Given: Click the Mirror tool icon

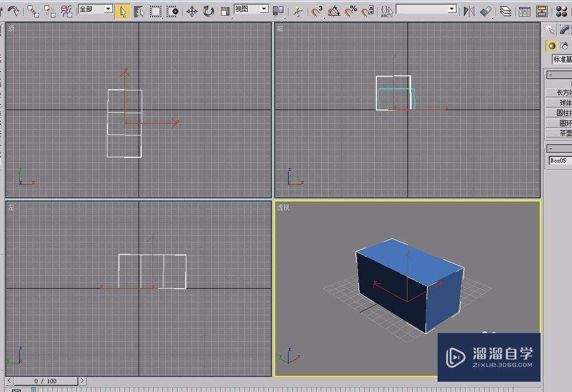Looking at the screenshot, I should point(469,11).
